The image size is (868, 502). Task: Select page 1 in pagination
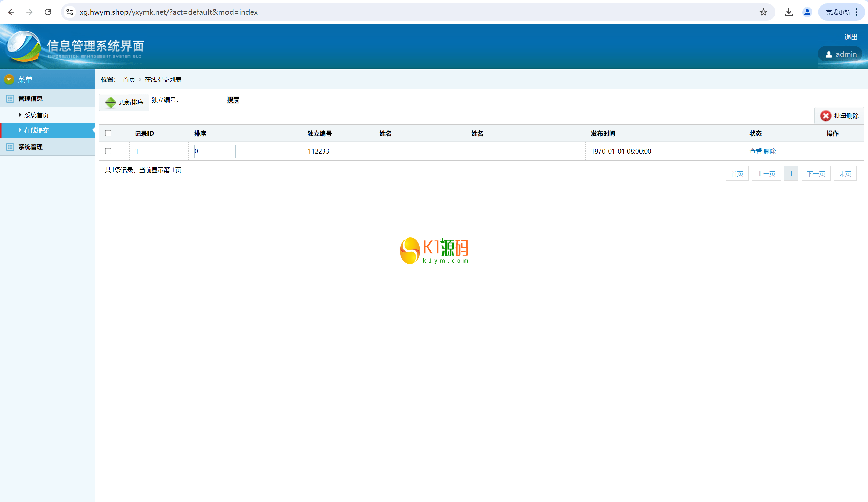(791, 174)
